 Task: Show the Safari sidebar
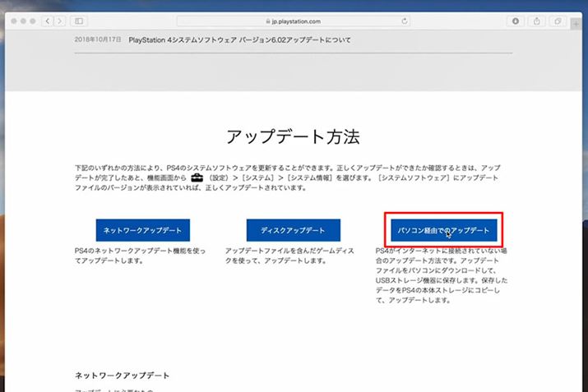(80, 20)
